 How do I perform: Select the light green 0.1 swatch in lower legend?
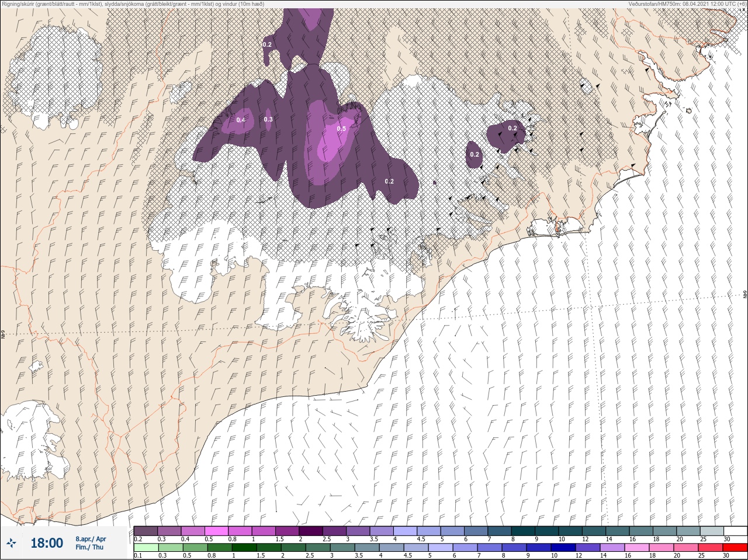(146, 548)
